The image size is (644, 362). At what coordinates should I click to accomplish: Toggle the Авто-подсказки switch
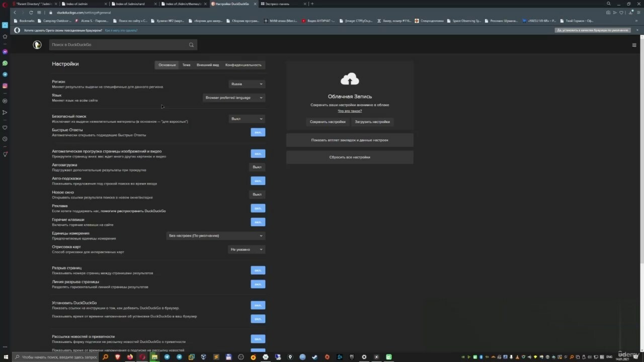pos(258,180)
